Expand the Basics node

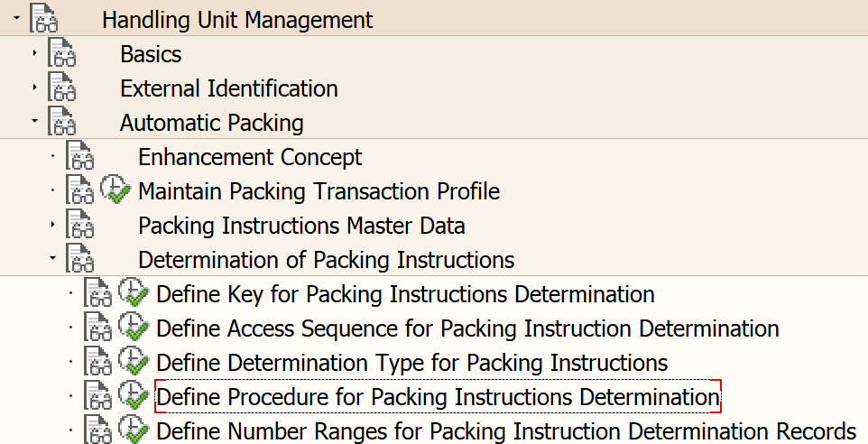pyautogui.click(x=35, y=53)
